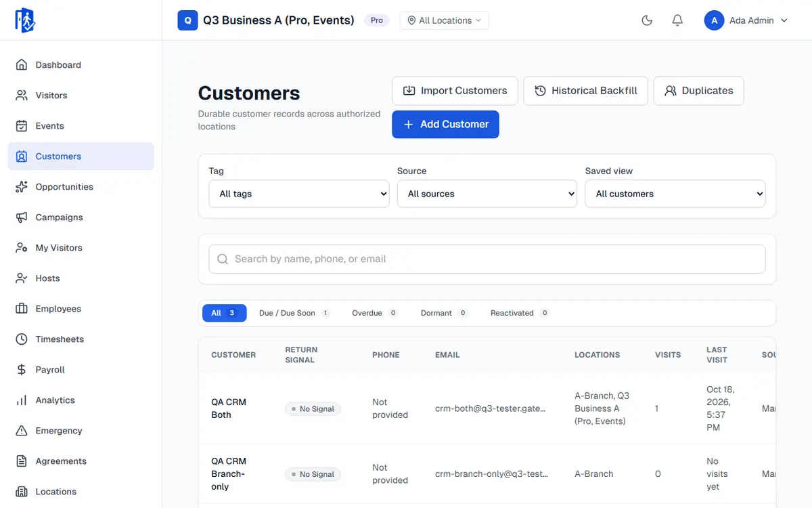This screenshot has height=508, width=812.
Task: Select the All customers tab
Action: (x=224, y=313)
